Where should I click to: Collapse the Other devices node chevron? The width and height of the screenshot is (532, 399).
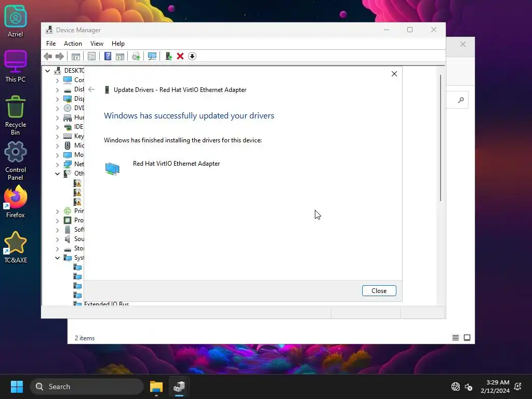click(57, 174)
